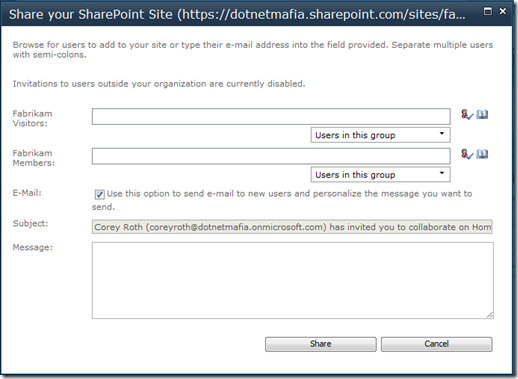The width and height of the screenshot is (518, 379).
Task: Focus the Fabrikam Members people field
Action: click(x=271, y=156)
